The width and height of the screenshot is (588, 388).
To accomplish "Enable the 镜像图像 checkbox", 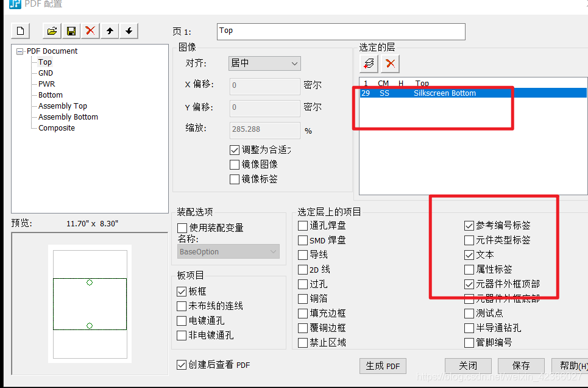I will coord(235,164).
